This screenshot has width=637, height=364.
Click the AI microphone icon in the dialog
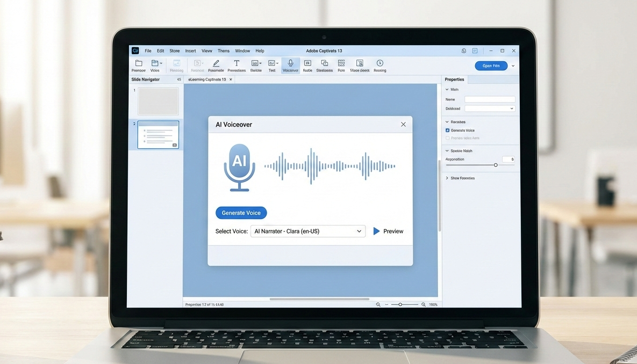239,166
